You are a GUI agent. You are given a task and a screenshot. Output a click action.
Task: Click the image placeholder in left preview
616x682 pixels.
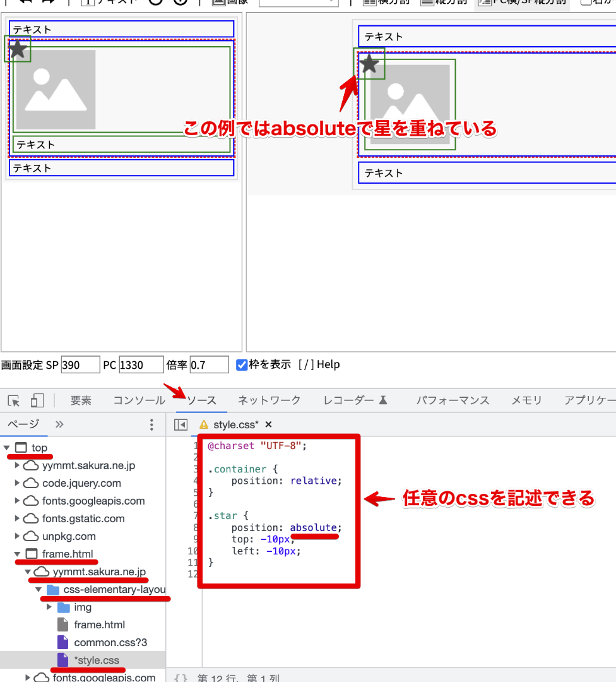56,90
